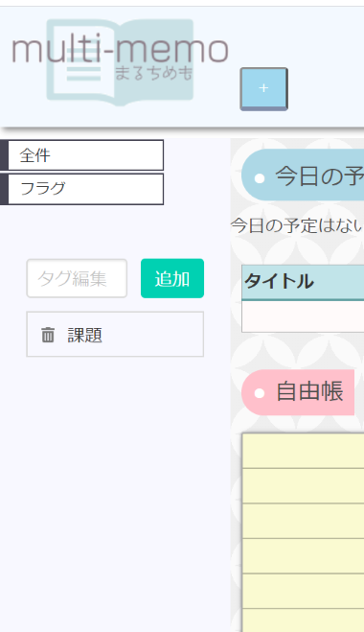Click the third line of the yellow notepad

(304, 521)
